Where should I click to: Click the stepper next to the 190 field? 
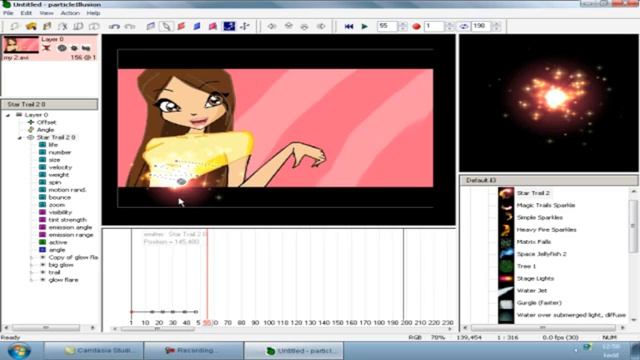[496, 26]
